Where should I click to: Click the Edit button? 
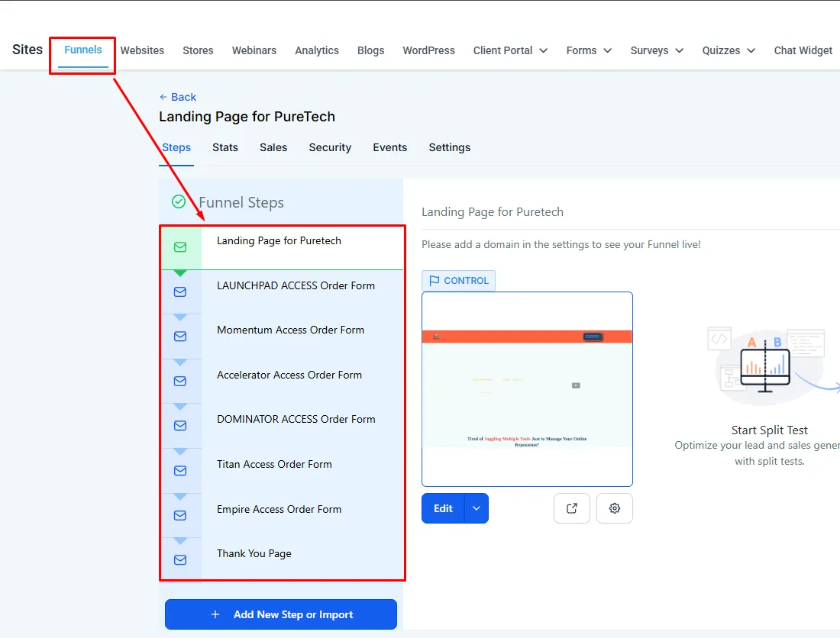(443, 508)
